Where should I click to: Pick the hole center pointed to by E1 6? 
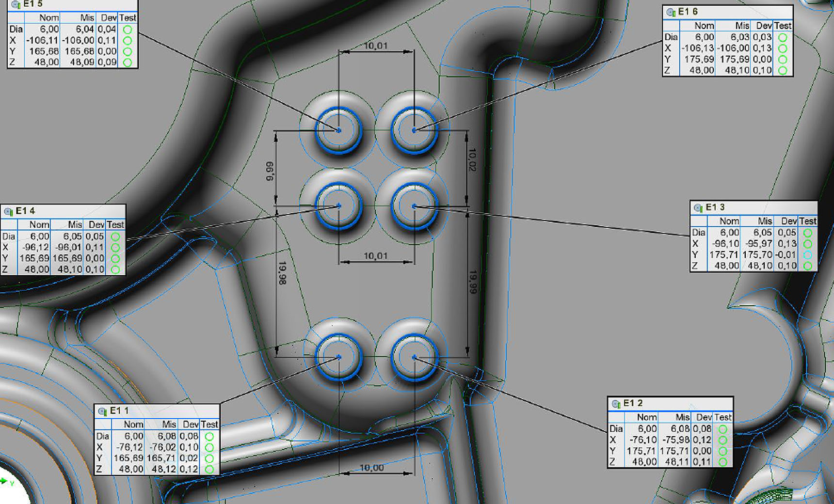click(414, 130)
